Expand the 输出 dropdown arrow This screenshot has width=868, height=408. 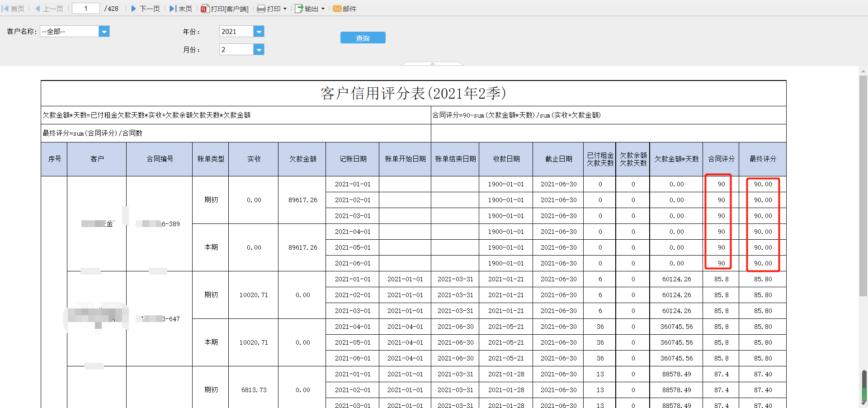[323, 9]
